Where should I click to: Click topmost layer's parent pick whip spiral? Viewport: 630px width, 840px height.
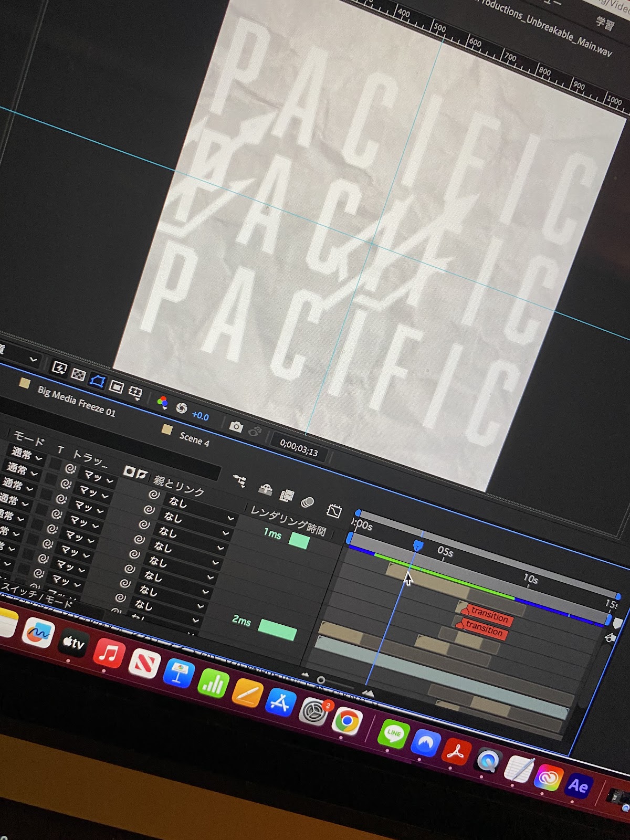[x=154, y=495]
